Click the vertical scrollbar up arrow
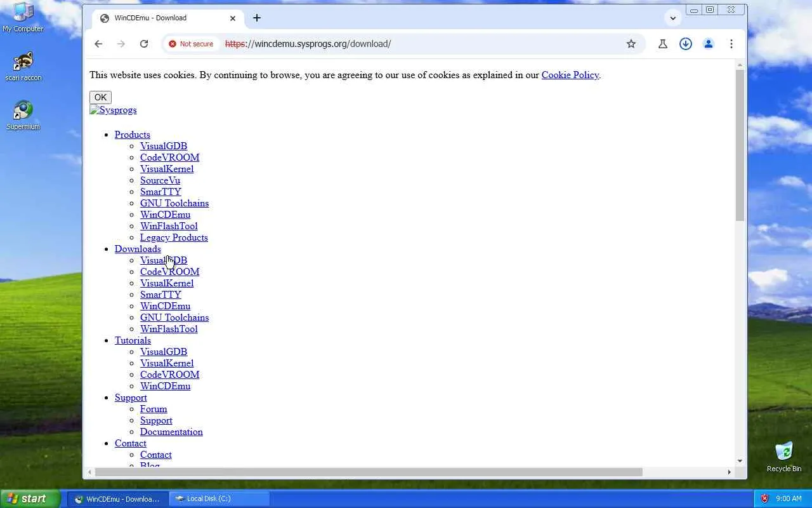Viewport: 812px width, 508px height. pos(740,65)
